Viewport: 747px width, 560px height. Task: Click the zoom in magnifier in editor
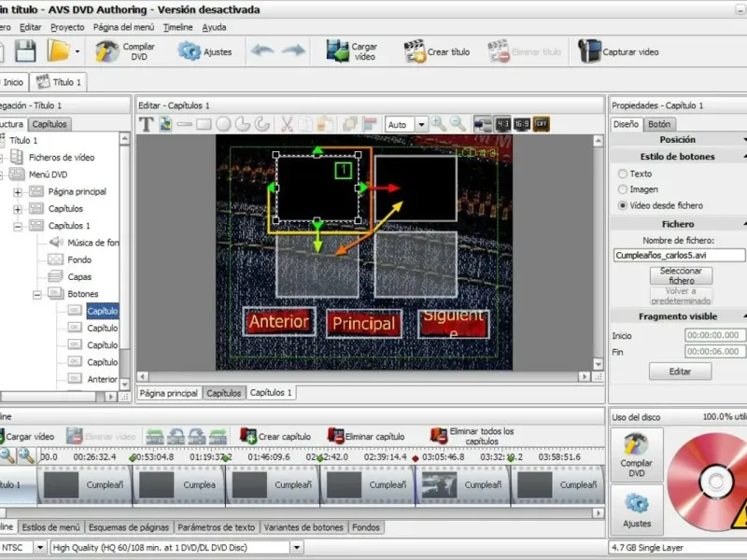(439, 124)
